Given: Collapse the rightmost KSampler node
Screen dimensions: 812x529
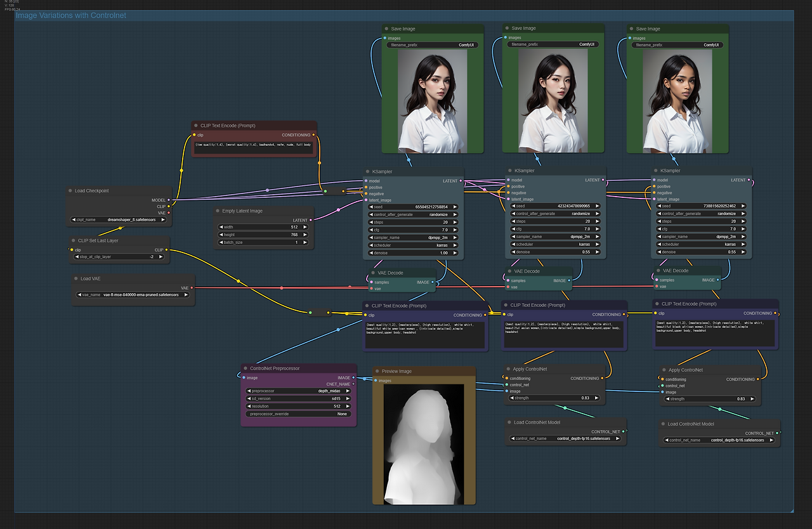Looking at the screenshot, I should 655,170.
